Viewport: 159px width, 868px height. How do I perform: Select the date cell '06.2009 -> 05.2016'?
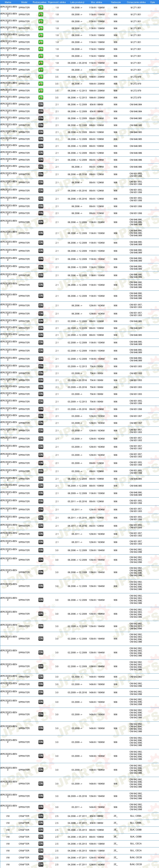[x=77, y=796]
